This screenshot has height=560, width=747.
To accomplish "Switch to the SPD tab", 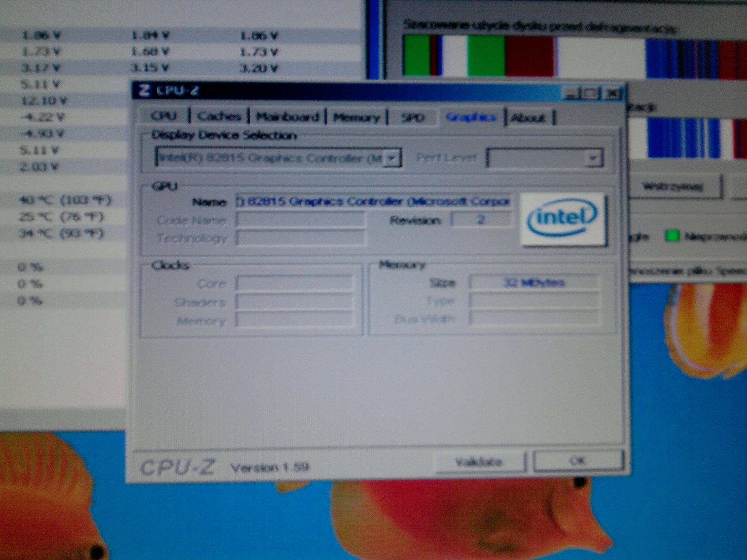I will [413, 118].
